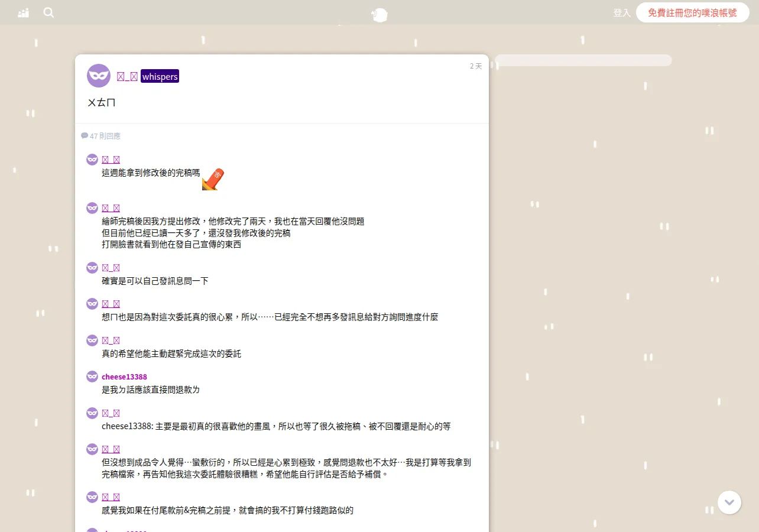Click avatar beside reply starting '但沒想到成品令人覺得'
Image resolution: width=759 pixels, height=532 pixels.
coord(92,449)
